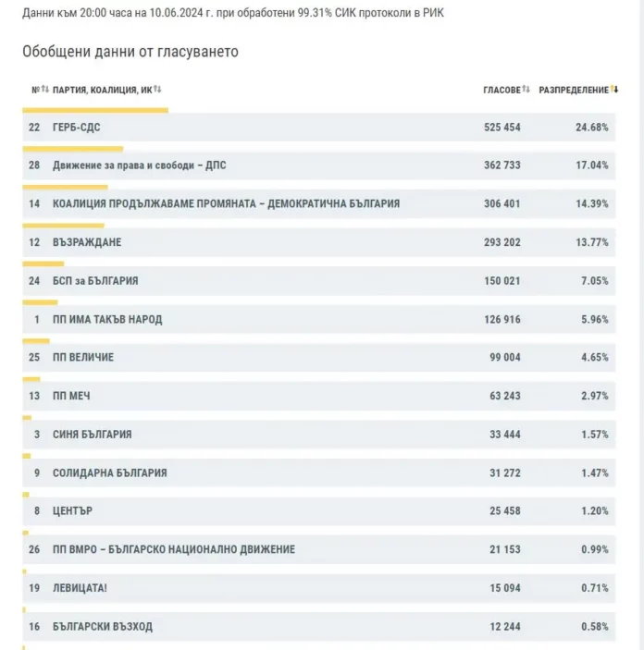Click ПП ВЕЛИЧИЕ vote count 99 004
Viewport: 644px width, 650px height.
point(502,357)
